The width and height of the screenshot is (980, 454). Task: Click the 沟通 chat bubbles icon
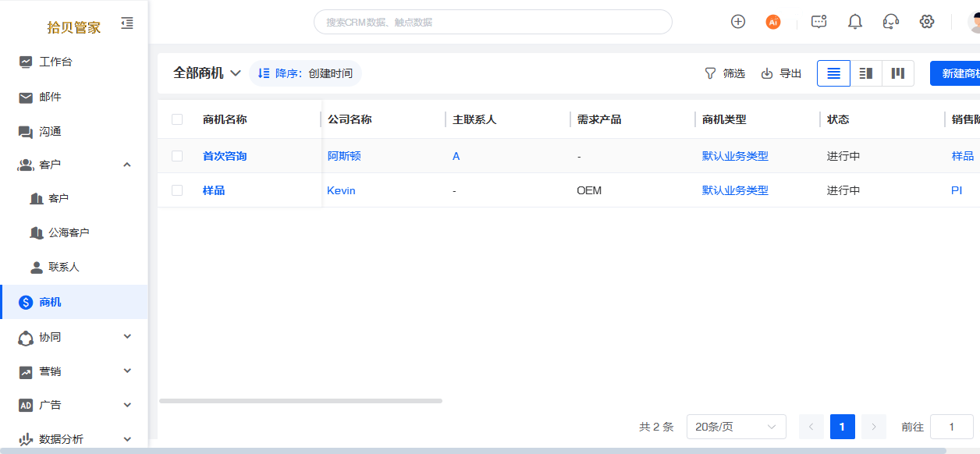(26, 132)
